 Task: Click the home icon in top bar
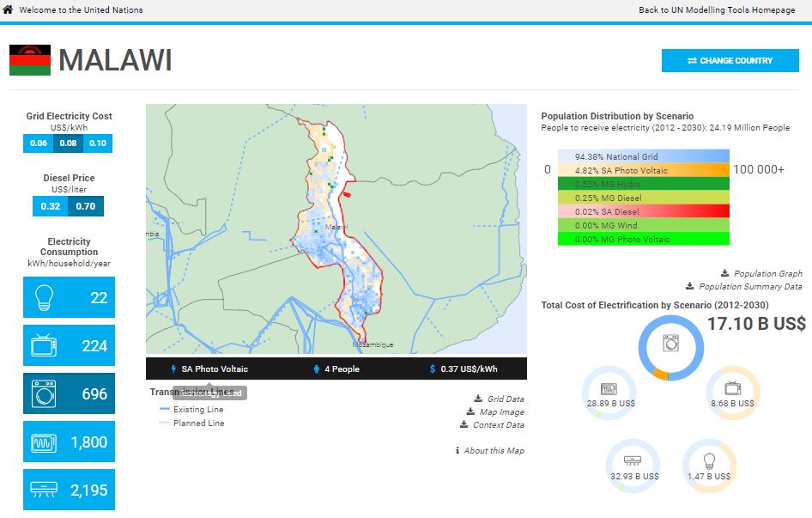[9, 10]
